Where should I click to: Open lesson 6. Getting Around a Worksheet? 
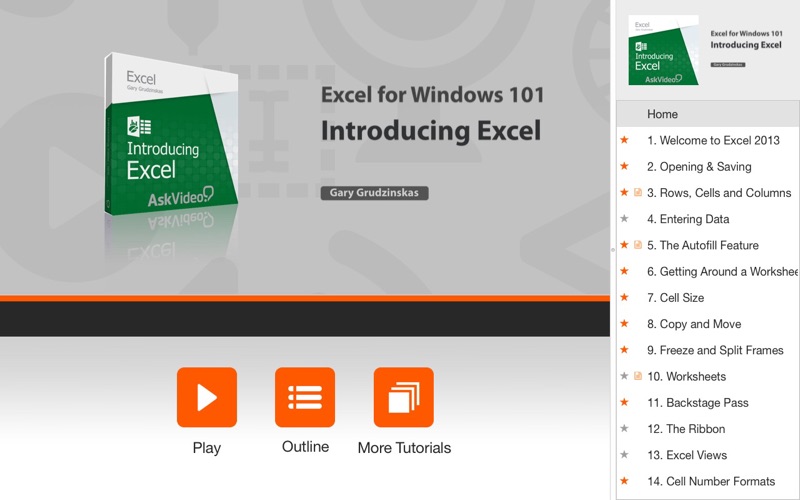click(722, 271)
